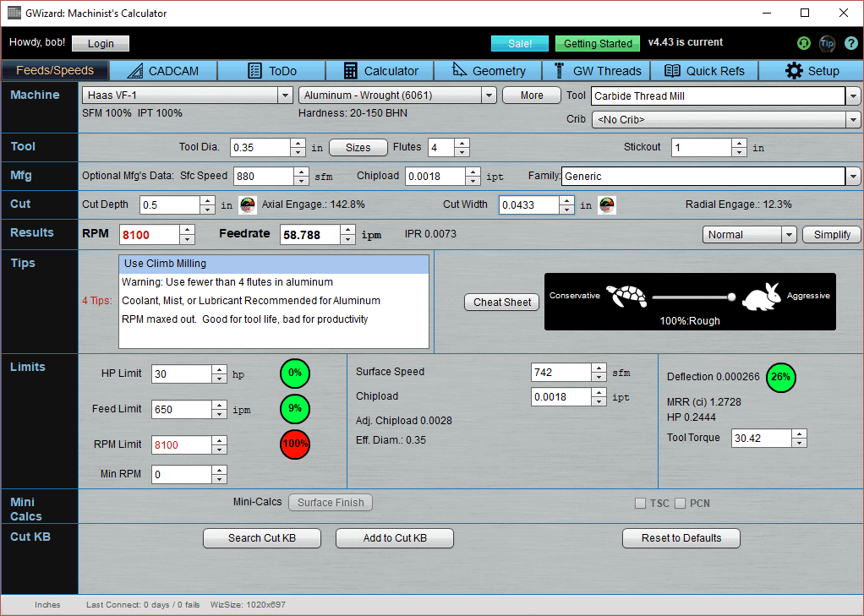The image size is (864, 616).
Task: Open the material dropdown showing Aluminum - Wrought
Action: pos(489,95)
